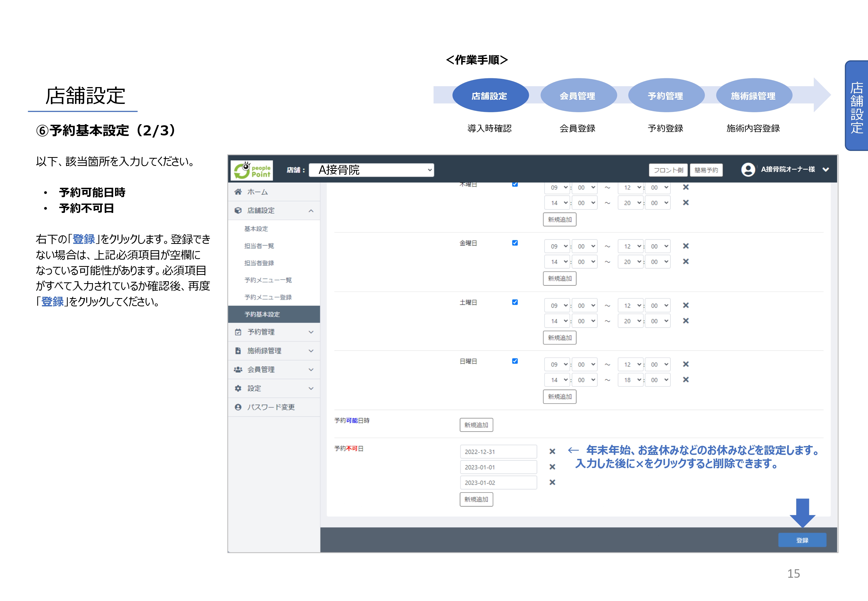Select 予約メニュー登録 in sidebar

pos(268,298)
